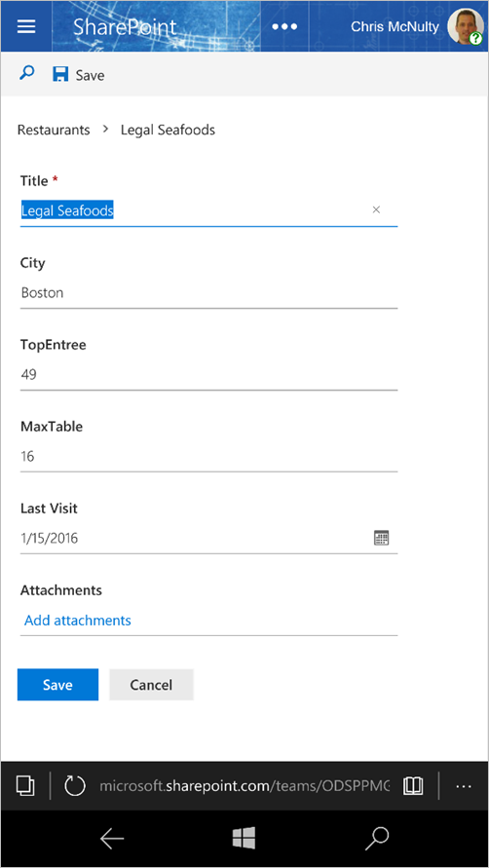
Task: Open the calendar date picker icon
Action: pos(382,538)
